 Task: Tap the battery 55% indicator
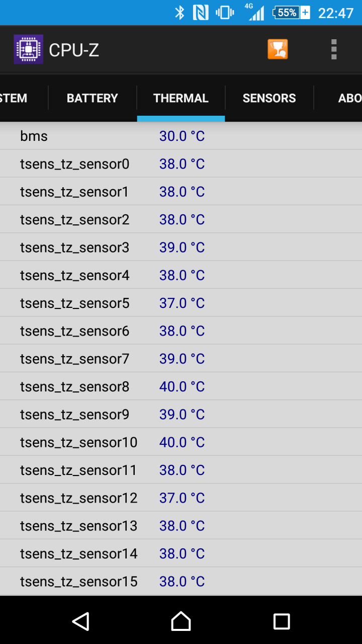[x=291, y=13]
